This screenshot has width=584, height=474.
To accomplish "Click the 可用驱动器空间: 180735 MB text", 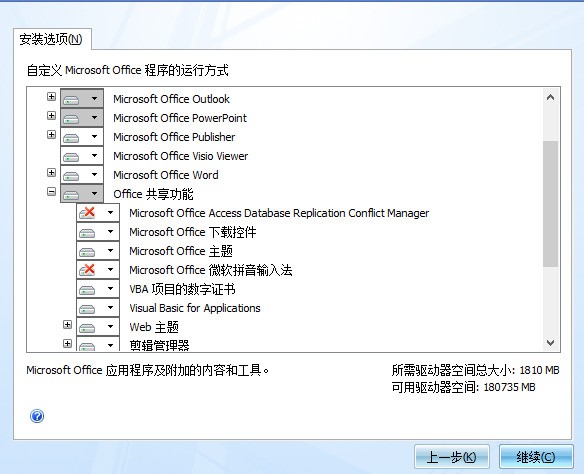I will pyautogui.click(x=463, y=387).
